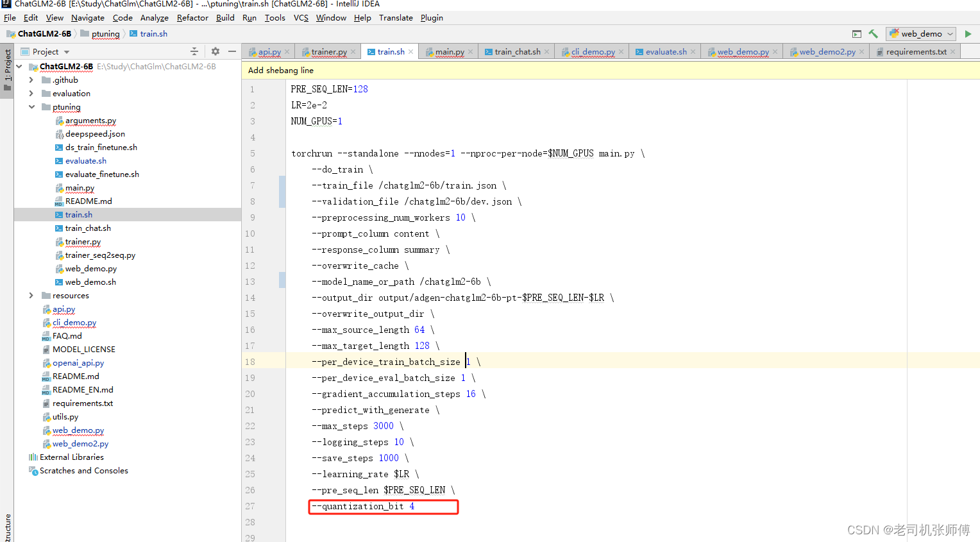Open the Translate menu
This screenshot has height=542, width=980.
[396, 18]
